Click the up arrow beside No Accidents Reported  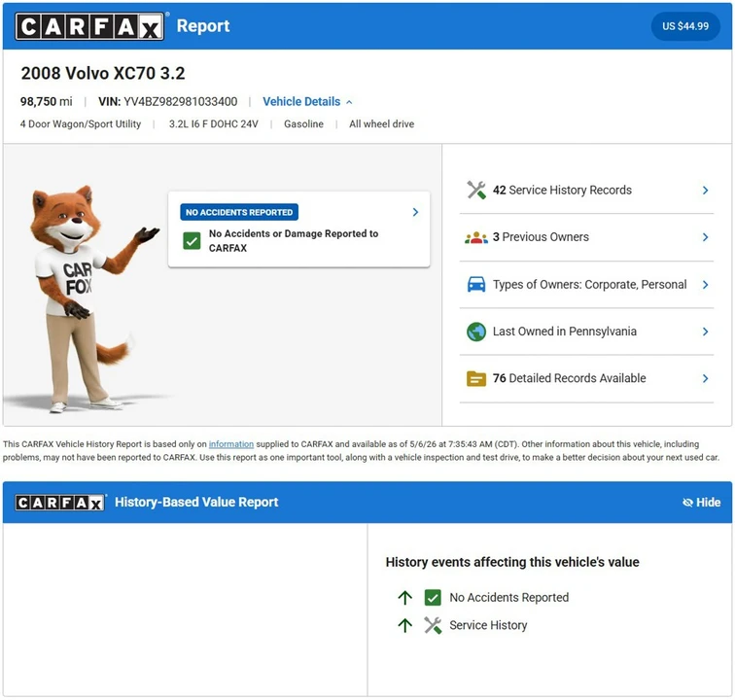pos(405,598)
